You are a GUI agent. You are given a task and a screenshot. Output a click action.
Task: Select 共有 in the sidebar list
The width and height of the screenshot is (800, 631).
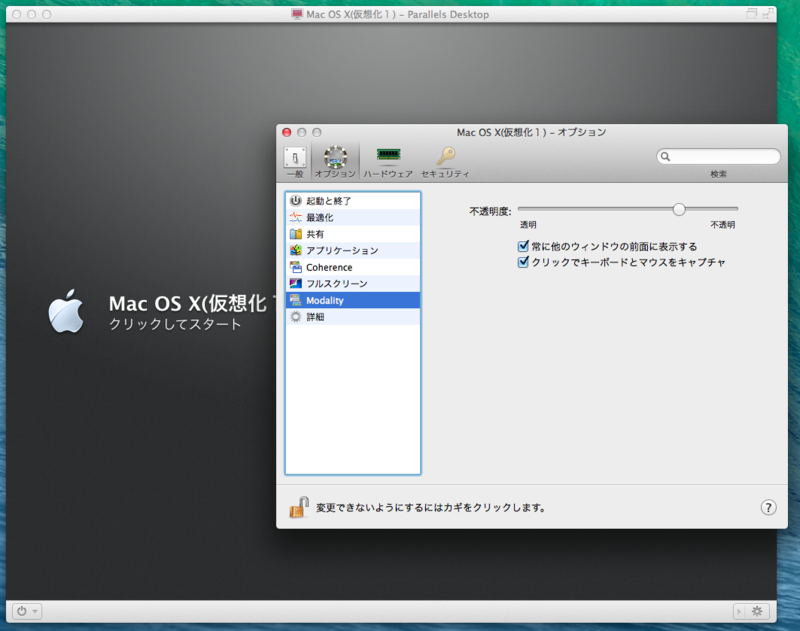point(353,234)
